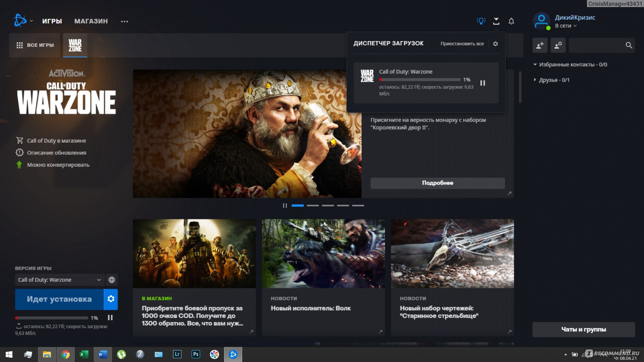This screenshot has height=362, width=644.
Task: Click the Warzone logo in download manager
Action: (x=367, y=76)
